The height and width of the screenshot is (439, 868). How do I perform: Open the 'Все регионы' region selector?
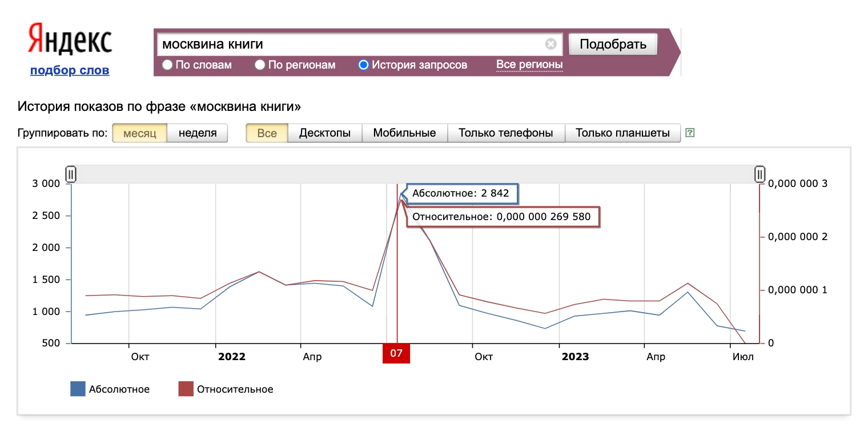point(529,65)
